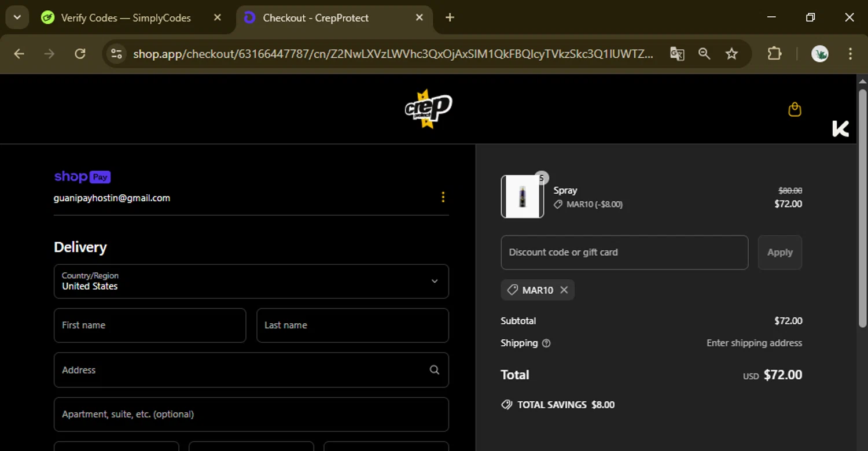Click the TOTAL SAVINGS $8.00 text
Image resolution: width=868 pixels, height=451 pixels.
(x=566, y=405)
